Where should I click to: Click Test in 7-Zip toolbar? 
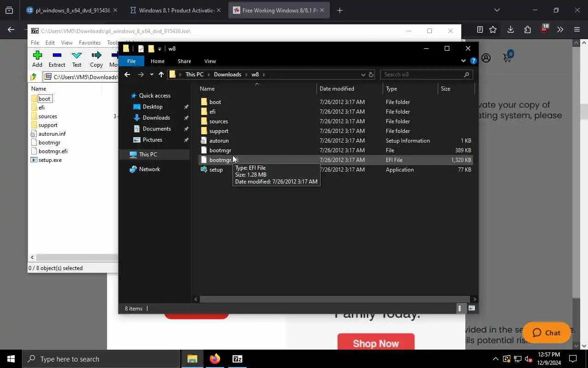77,59
